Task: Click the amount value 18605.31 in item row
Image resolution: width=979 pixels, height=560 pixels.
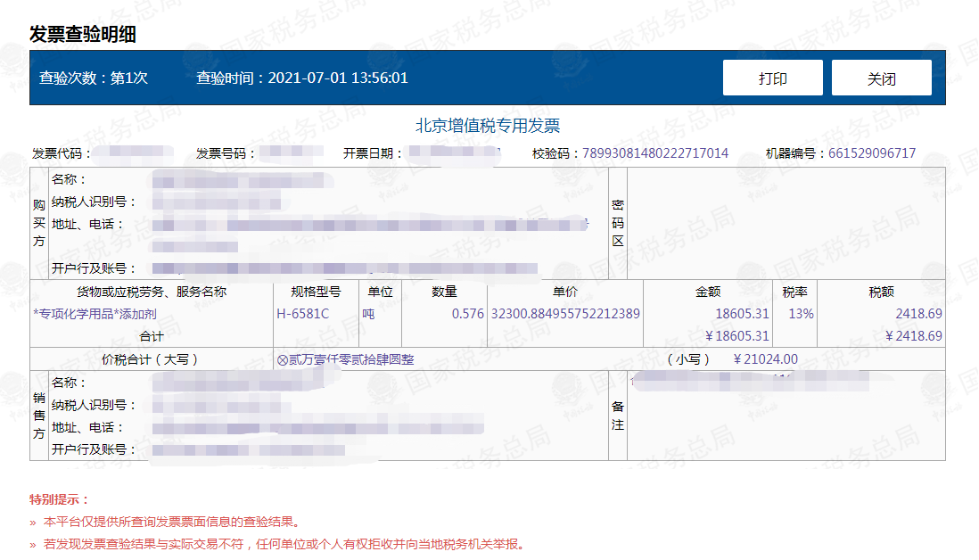Action: (x=742, y=314)
